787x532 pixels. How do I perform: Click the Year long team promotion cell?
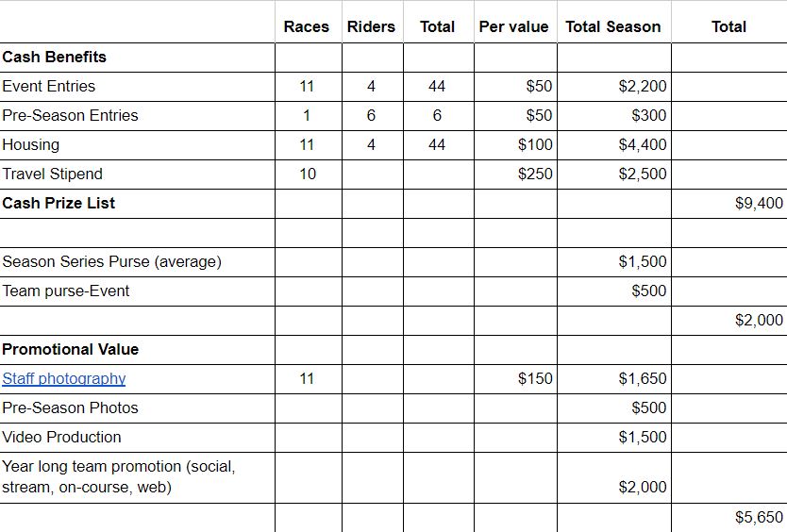(137, 477)
